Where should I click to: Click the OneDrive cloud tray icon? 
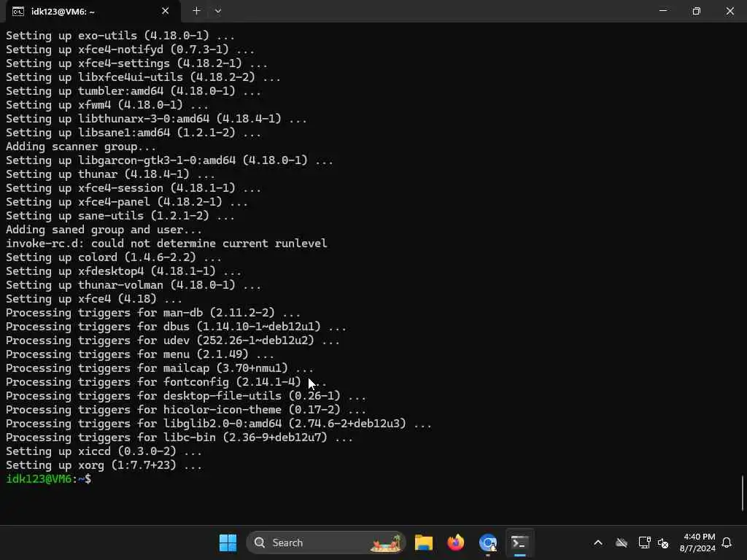622,542
